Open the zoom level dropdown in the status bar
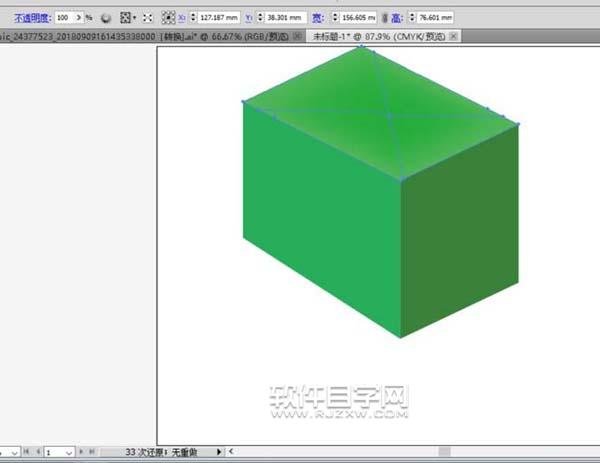The image size is (600, 463). (x=15, y=453)
